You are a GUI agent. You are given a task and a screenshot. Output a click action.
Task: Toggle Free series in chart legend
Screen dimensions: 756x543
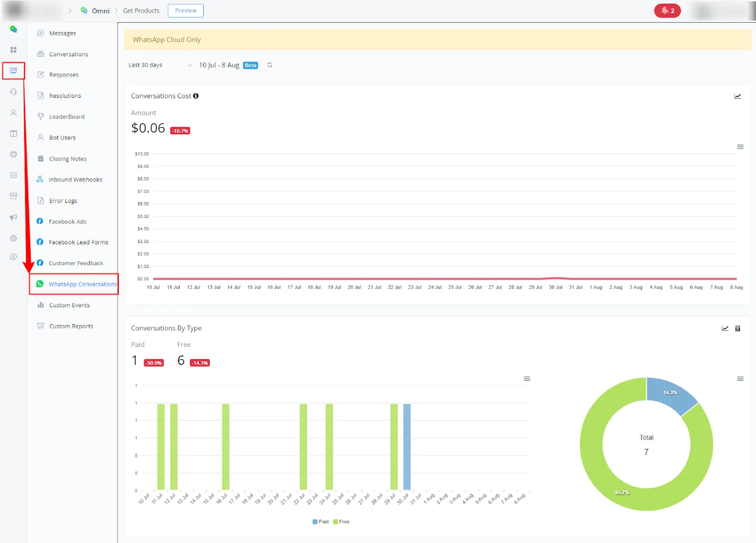pyautogui.click(x=341, y=522)
